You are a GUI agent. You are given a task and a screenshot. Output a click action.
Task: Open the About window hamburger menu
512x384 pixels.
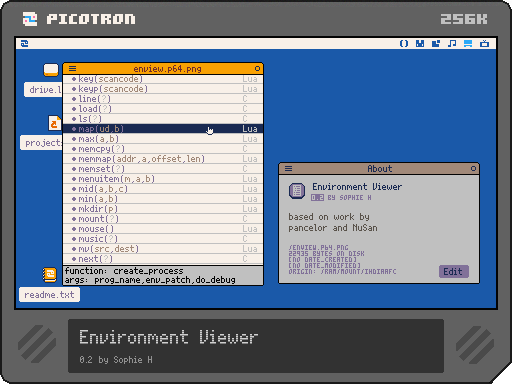(x=288, y=169)
